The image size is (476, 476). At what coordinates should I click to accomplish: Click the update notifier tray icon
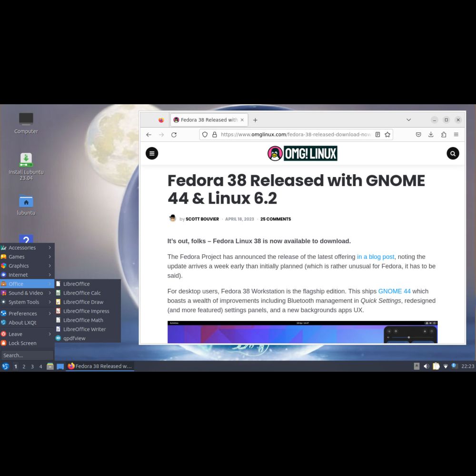point(455,366)
